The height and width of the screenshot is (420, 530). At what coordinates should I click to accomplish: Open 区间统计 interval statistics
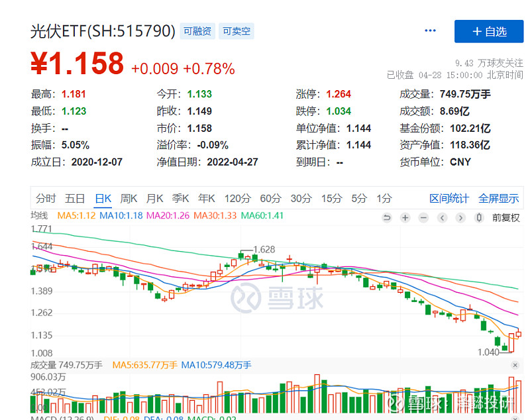point(449,198)
